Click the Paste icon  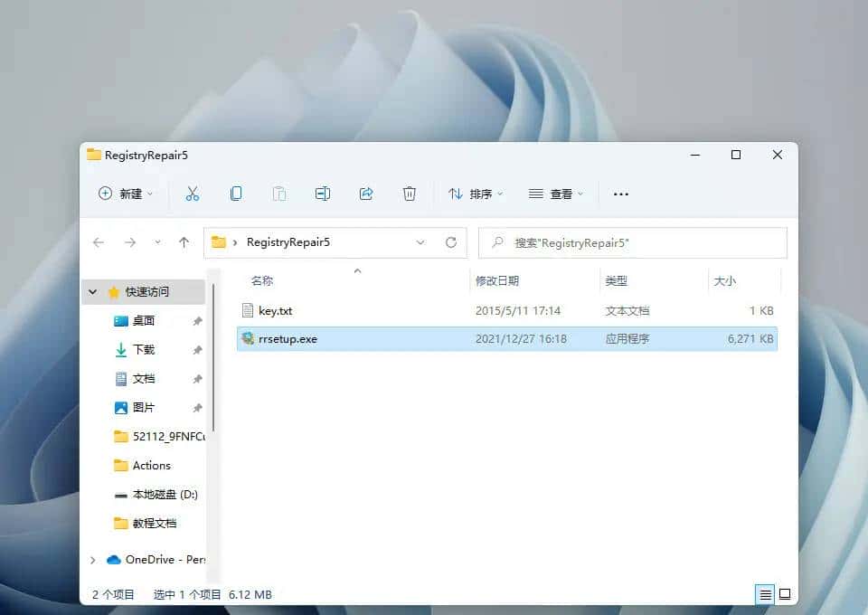coord(278,193)
